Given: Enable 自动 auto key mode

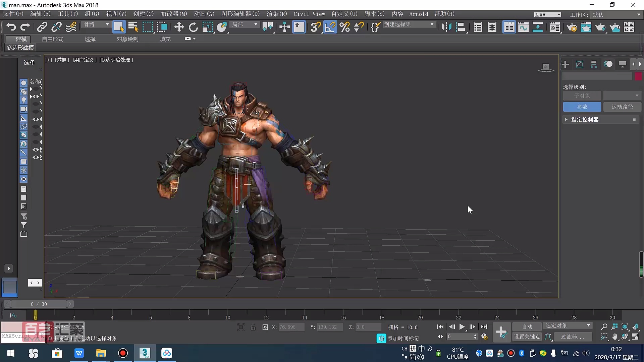Looking at the screenshot, I should pyautogui.click(x=527, y=326).
